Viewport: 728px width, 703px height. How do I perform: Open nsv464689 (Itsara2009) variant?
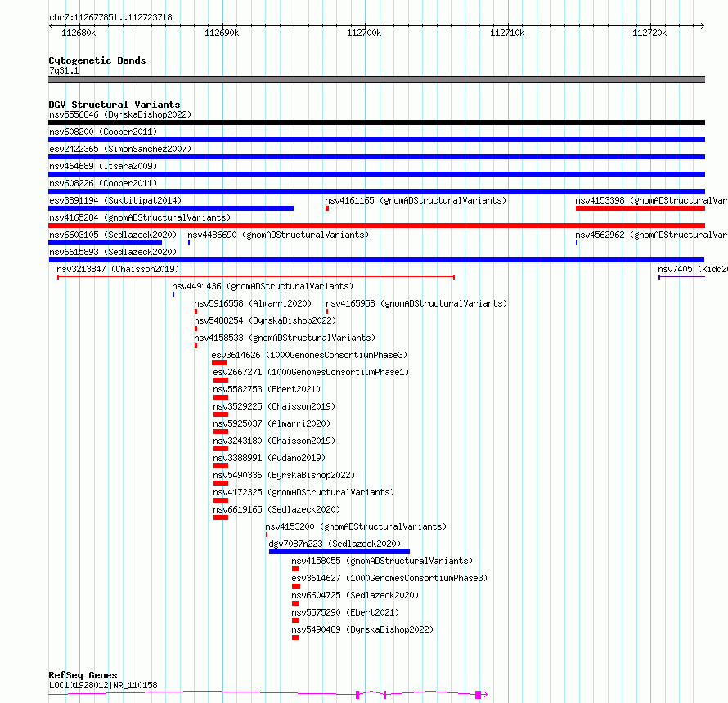tap(103, 166)
